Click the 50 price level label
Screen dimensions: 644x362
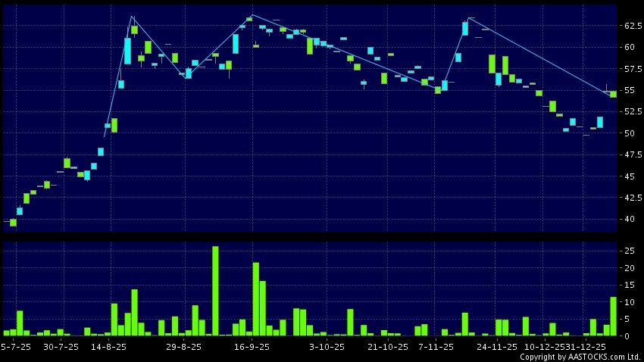(628, 133)
